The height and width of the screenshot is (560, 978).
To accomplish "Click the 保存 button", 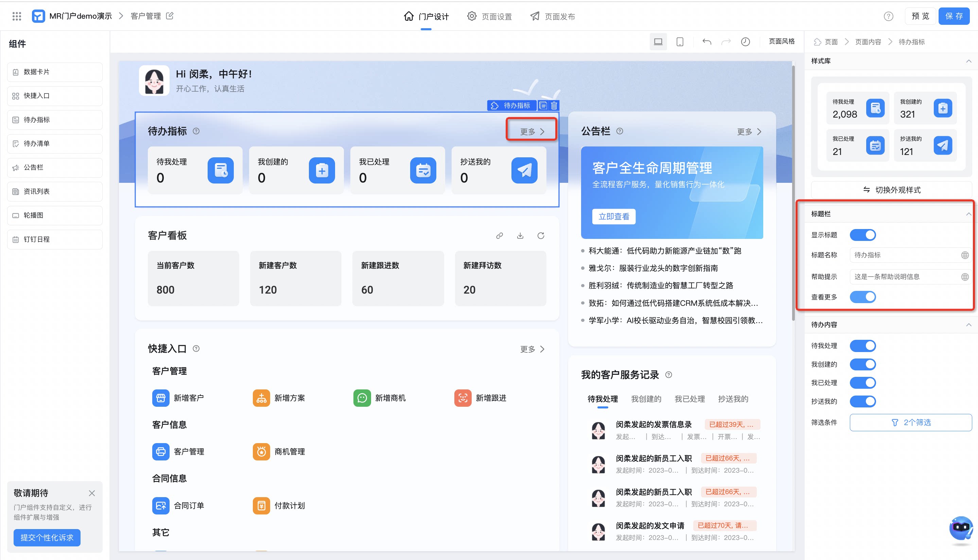I will click(x=954, y=16).
